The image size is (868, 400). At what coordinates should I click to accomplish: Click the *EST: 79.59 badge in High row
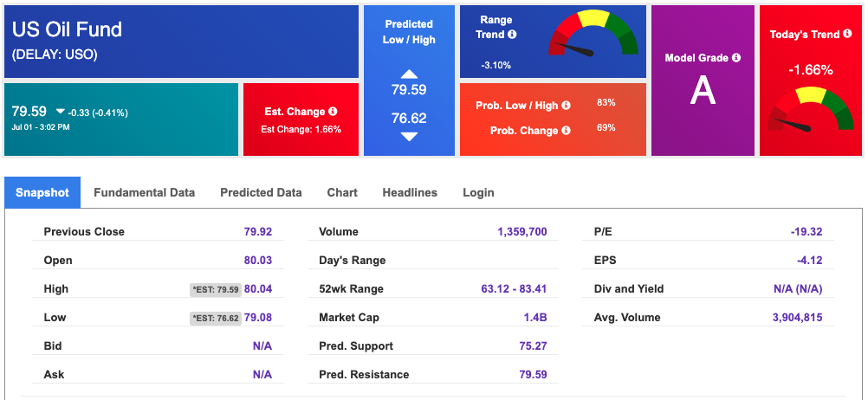pos(216,289)
